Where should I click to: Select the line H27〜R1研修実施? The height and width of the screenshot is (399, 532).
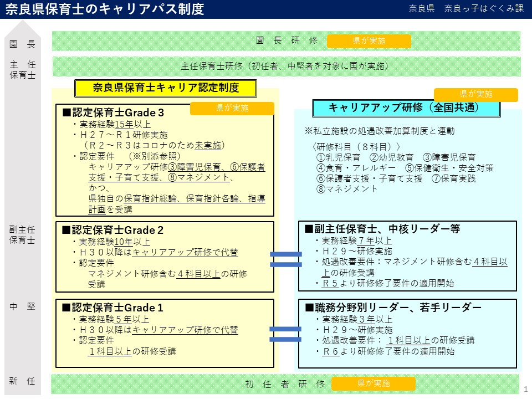[x=124, y=135]
